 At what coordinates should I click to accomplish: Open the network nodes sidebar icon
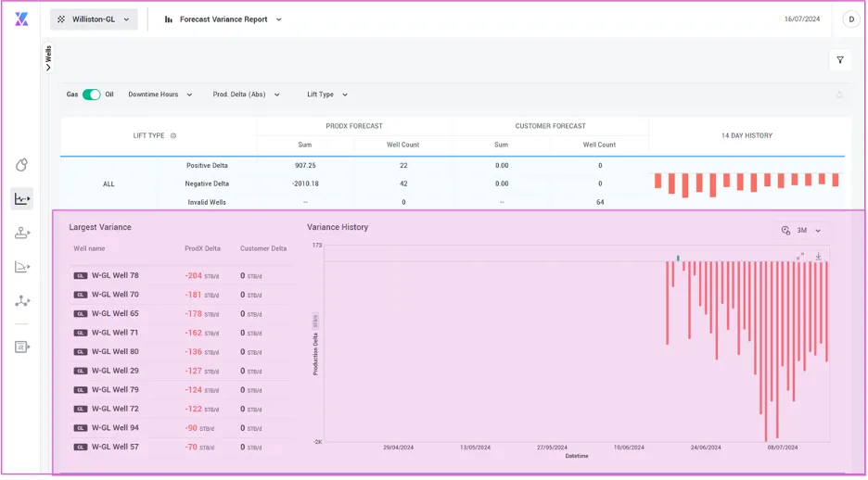21,301
